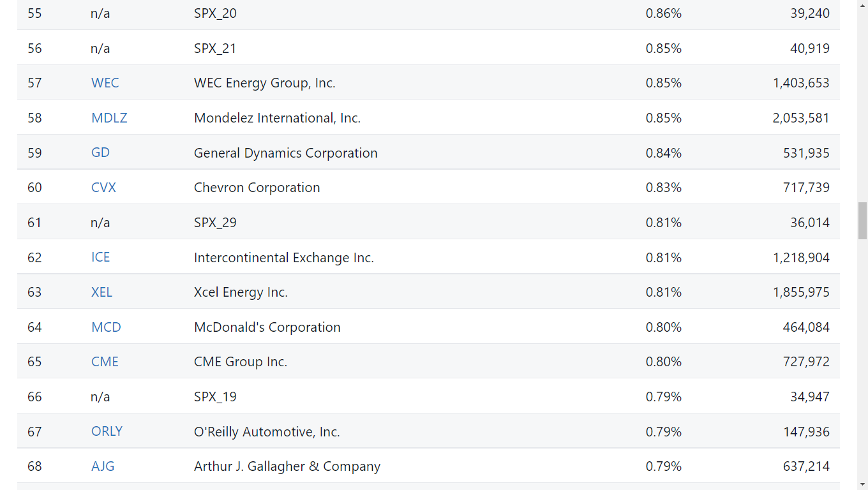868x490 pixels.
Task: Open the CVX ticker link
Action: click(103, 188)
